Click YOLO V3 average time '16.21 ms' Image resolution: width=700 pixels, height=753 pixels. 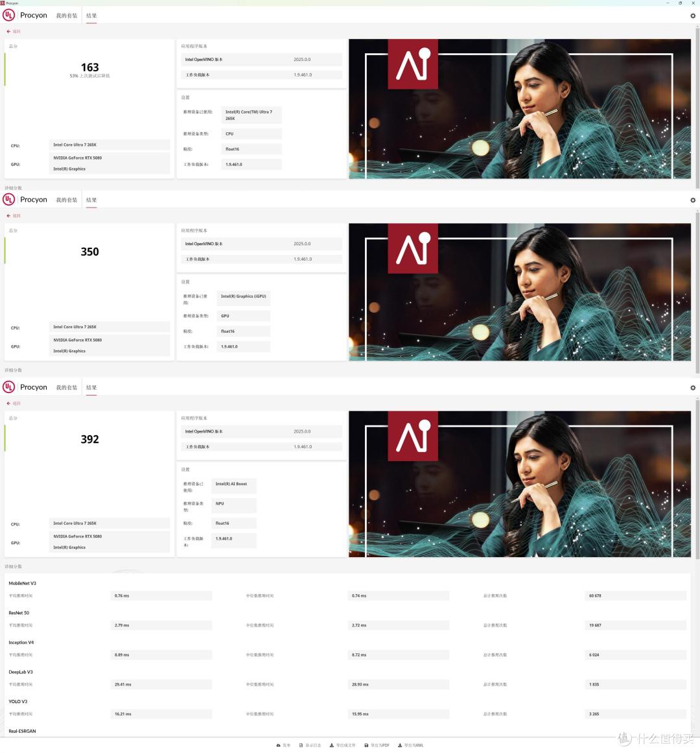click(x=161, y=714)
